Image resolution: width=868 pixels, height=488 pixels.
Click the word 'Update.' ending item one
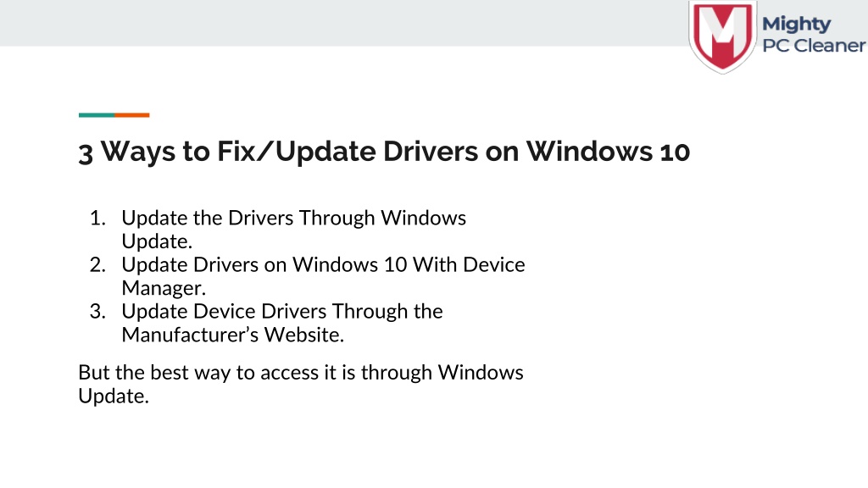click(157, 241)
